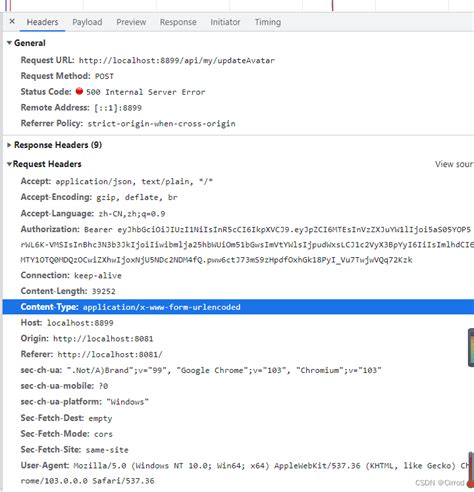The width and height of the screenshot is (474, 492).
Task: Select the Initiator tab
Action: 225,22
